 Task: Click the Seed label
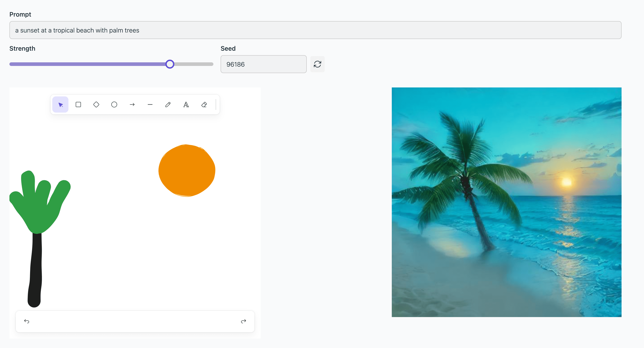(x=228, y=48)
